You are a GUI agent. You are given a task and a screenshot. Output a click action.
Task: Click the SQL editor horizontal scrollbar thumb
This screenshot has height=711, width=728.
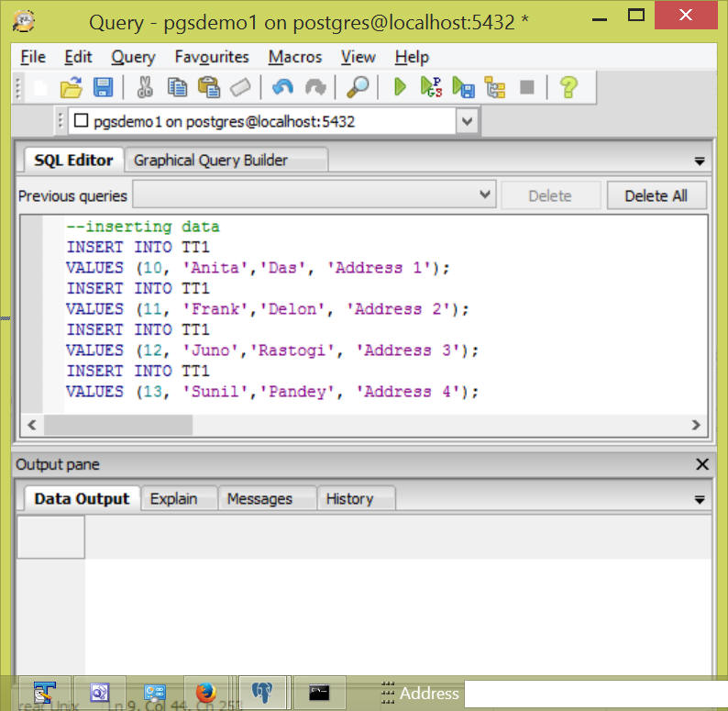click(118, 425)
